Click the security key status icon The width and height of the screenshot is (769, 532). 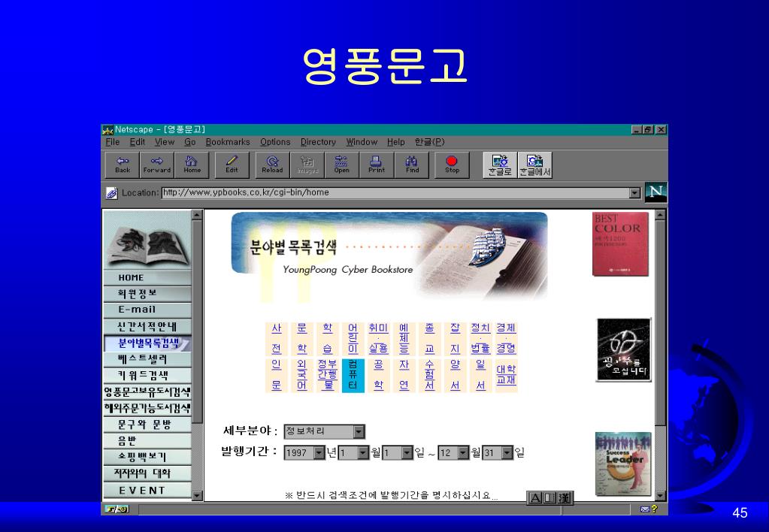coord(117,509)
